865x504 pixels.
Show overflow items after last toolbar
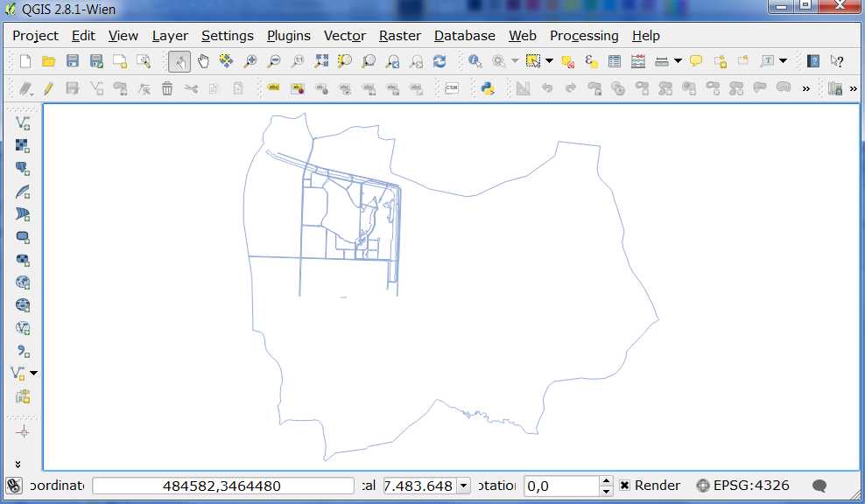pos(854,88)
